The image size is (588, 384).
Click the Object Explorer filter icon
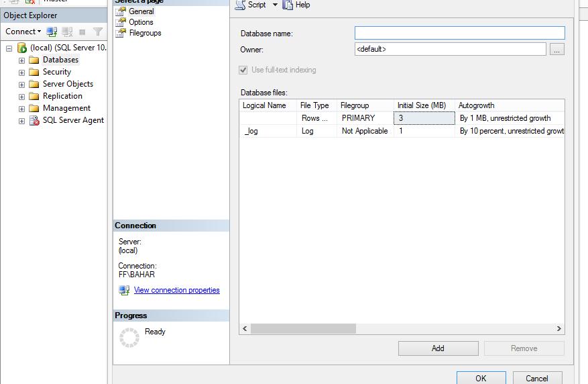(98, 32)
